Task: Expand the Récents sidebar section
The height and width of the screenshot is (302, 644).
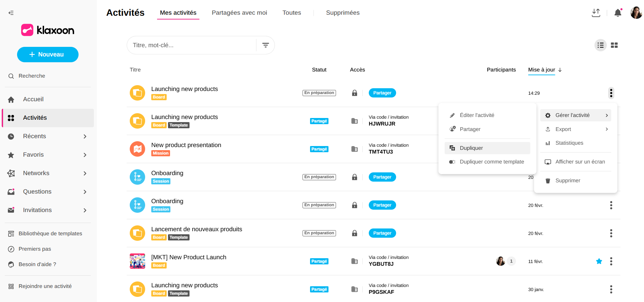Action: point(85,136)
